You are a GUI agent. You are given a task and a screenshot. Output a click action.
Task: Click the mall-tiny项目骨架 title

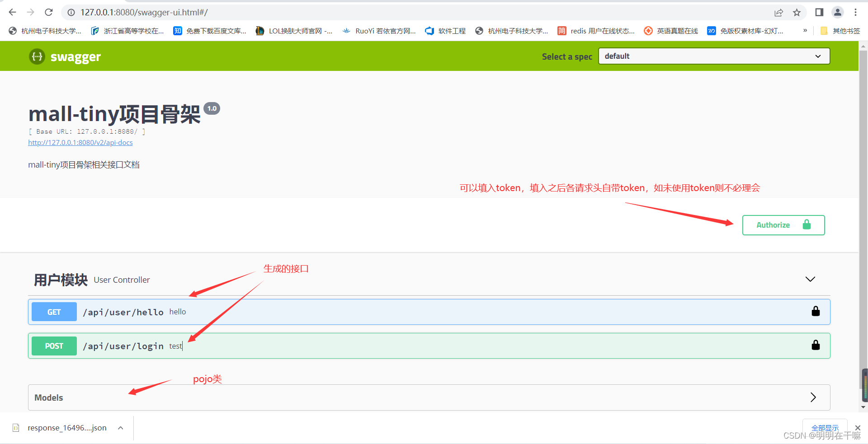pyautogui.click(x=114, y=114)
